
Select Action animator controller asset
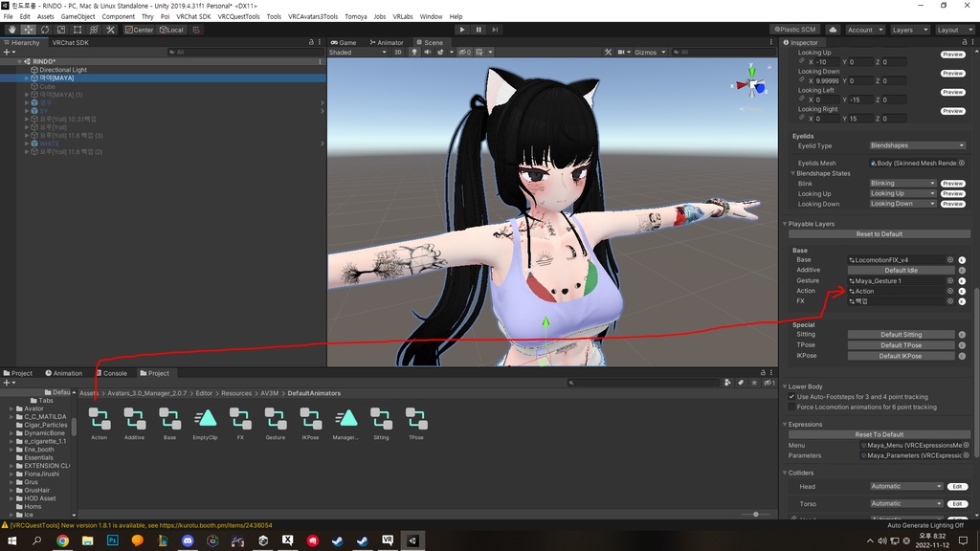[100, 423]
